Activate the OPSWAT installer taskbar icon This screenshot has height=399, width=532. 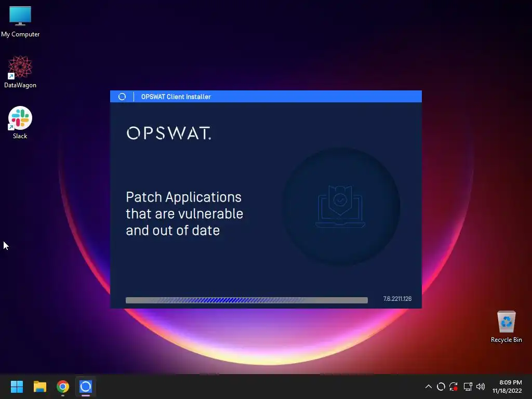click(x=86, y=387)
